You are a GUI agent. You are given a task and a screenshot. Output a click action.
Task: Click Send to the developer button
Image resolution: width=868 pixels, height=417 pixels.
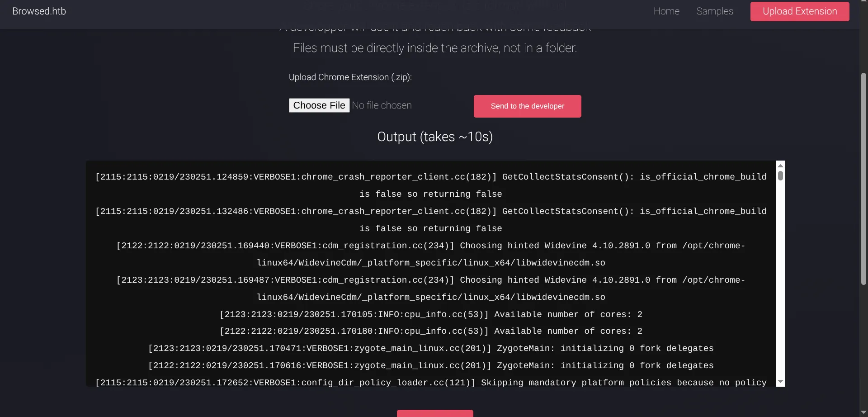(x=528, y=106)
